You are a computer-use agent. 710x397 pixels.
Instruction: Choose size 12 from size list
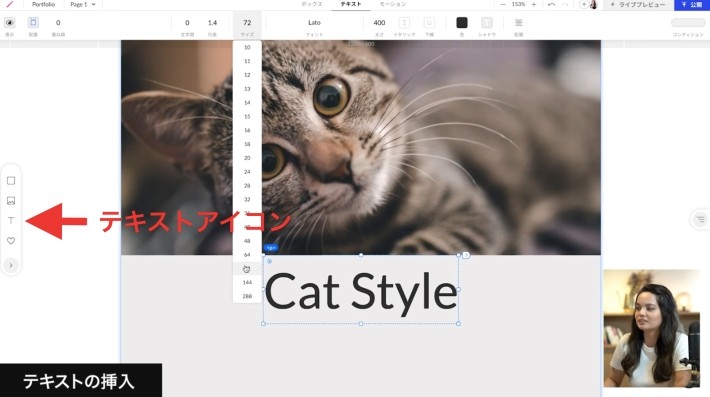247,75
